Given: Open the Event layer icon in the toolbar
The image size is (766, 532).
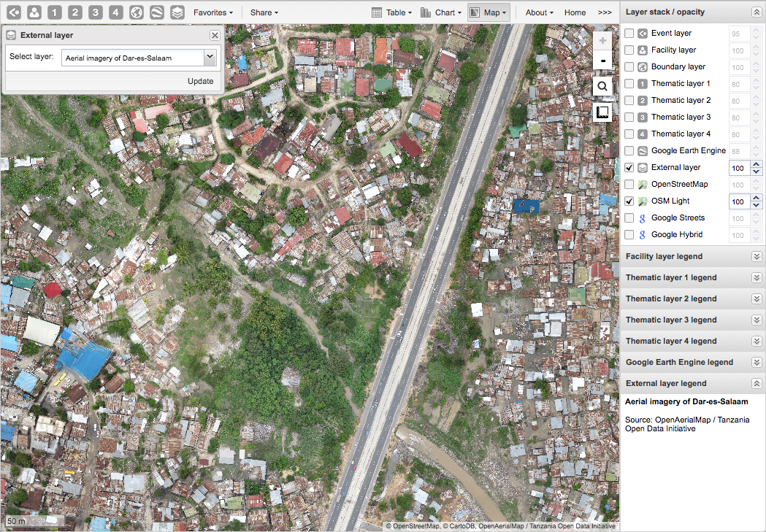Looking at the screenshot, I should (13, 12).
